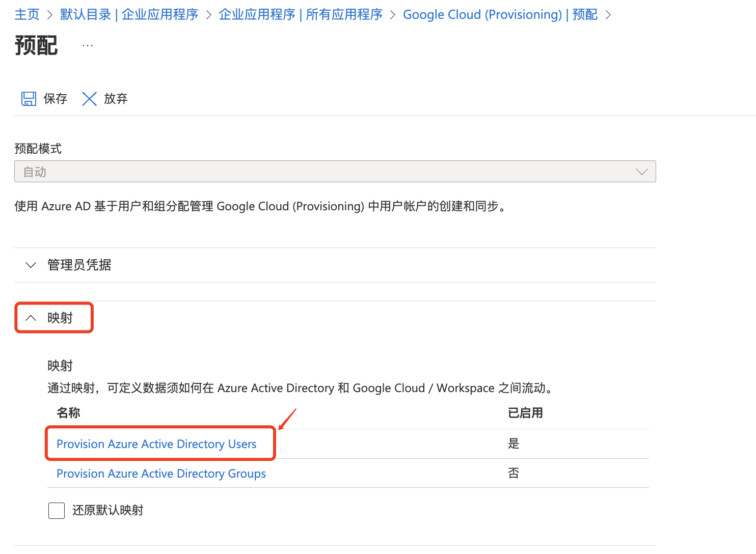Click the 放弃 button label

coord(116,99)
